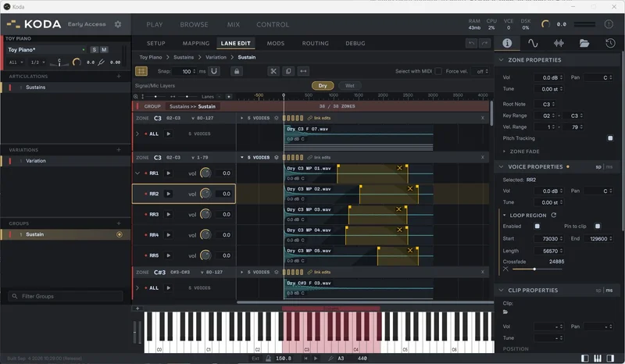625x364 pixels.
Task: Open the history clock icon in the right panel
Action: (x=610, y=43)
